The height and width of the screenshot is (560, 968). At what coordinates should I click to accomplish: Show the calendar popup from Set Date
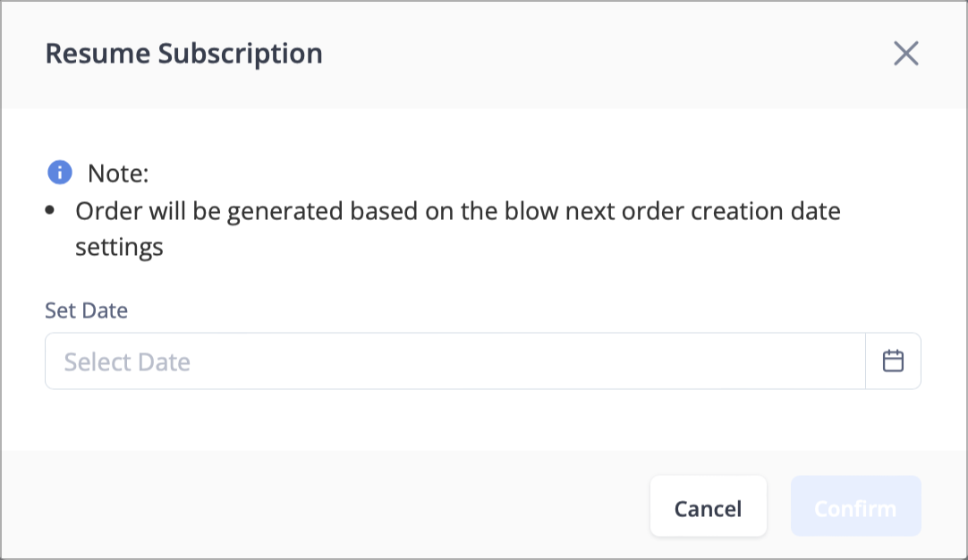coord(893,361)
